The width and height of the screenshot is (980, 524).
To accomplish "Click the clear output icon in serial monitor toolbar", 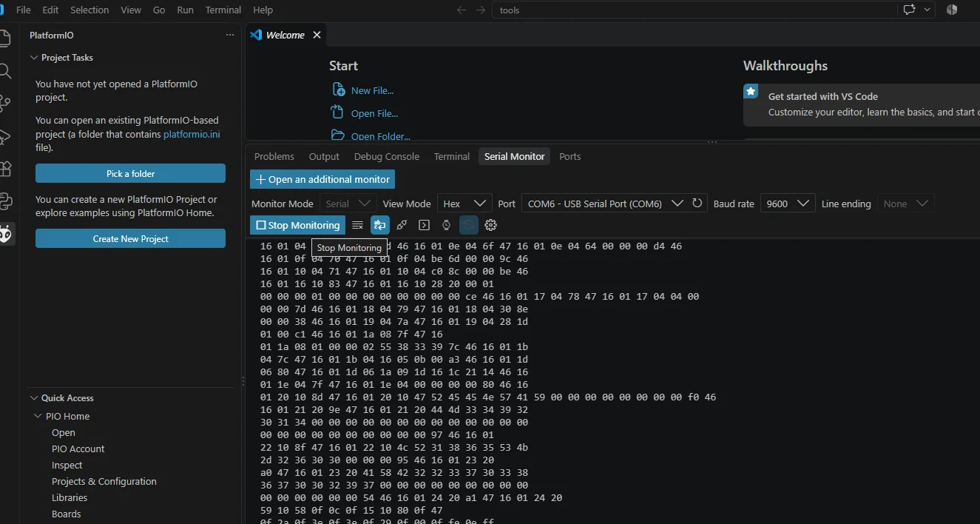I will pyautogui.click(x=357, y=225).
